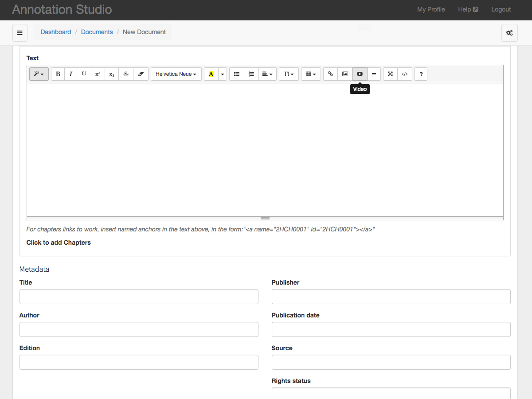Screen dimensions: 532x399
Task: Open the magic wand style dropdown
Action: point(39,74)
